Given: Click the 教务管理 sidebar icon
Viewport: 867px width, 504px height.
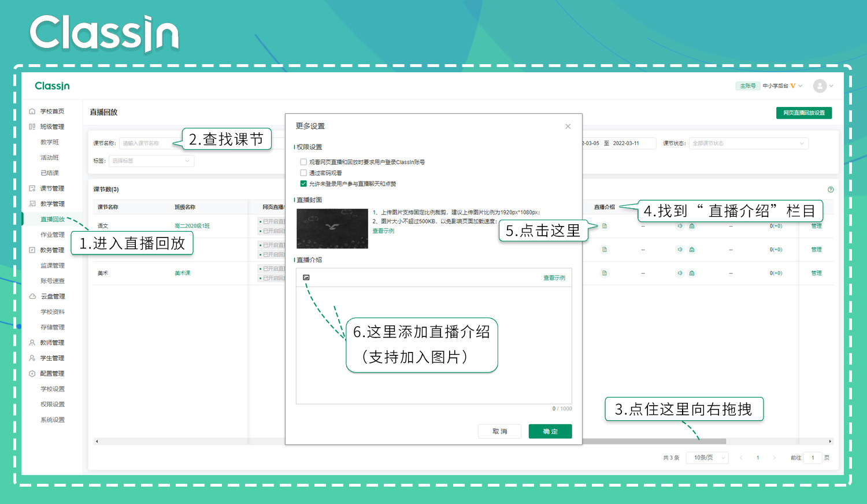Looking at the screenshot, I should click(32, 250).
